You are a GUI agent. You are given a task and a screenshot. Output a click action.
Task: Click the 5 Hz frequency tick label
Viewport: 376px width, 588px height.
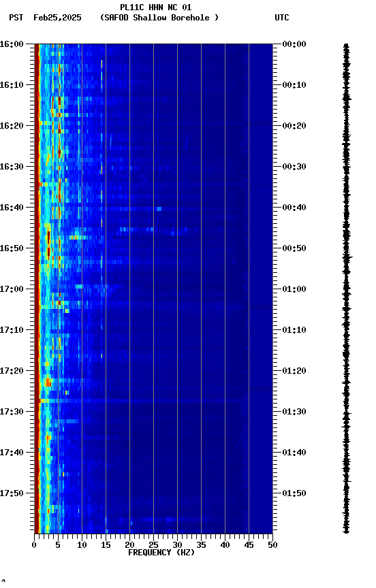click(x=58, y=545)
